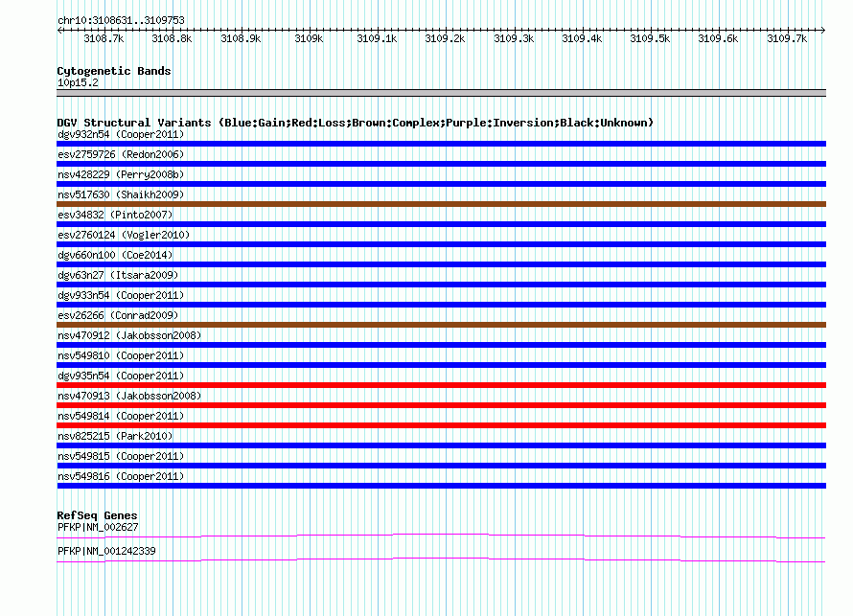The image size is (853, 616).
Task: Click the 3109.5k ruler tick label
Action: click(650, 38)
